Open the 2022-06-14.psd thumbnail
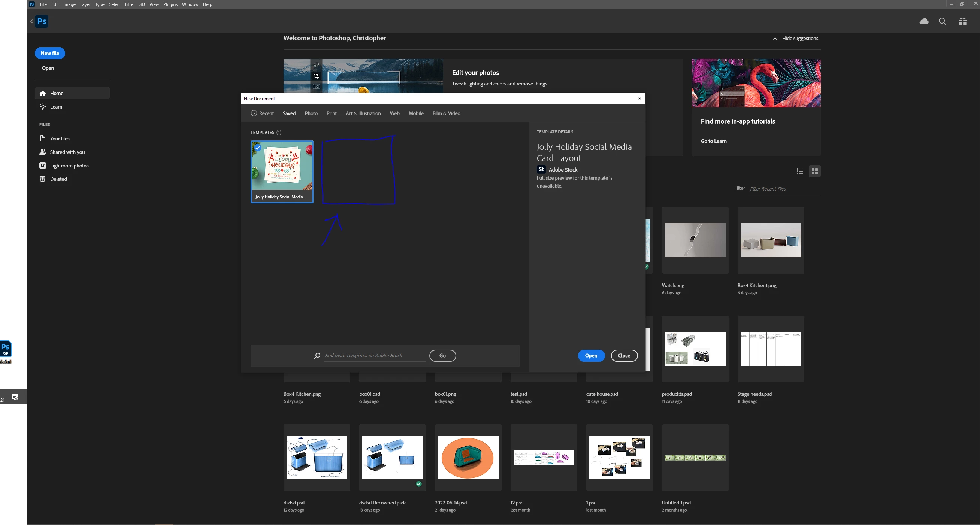Viewport: 980px width, 525px height. pyautogui.click(x=468, y=457)
